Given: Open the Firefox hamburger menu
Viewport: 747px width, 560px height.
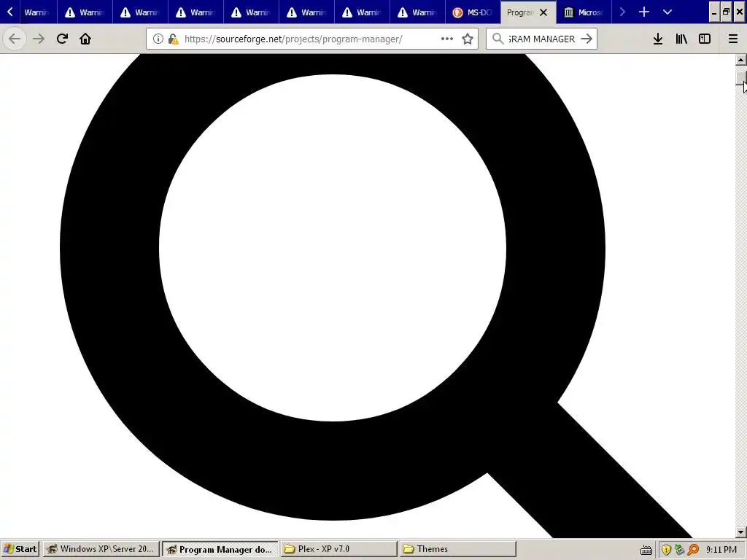Looking at the screenshot, I should pos(733,39).
